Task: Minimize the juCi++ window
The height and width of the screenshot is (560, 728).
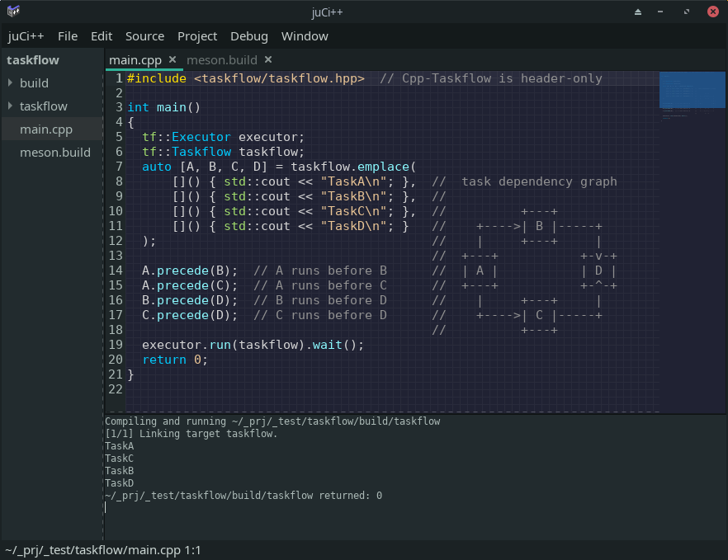Action: [660, 12]
